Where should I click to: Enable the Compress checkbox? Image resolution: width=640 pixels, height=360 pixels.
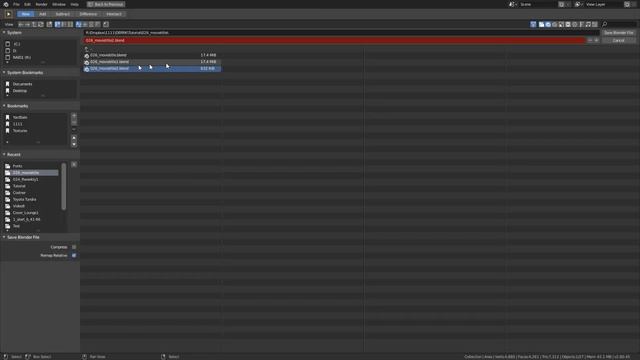click(74, 247)
